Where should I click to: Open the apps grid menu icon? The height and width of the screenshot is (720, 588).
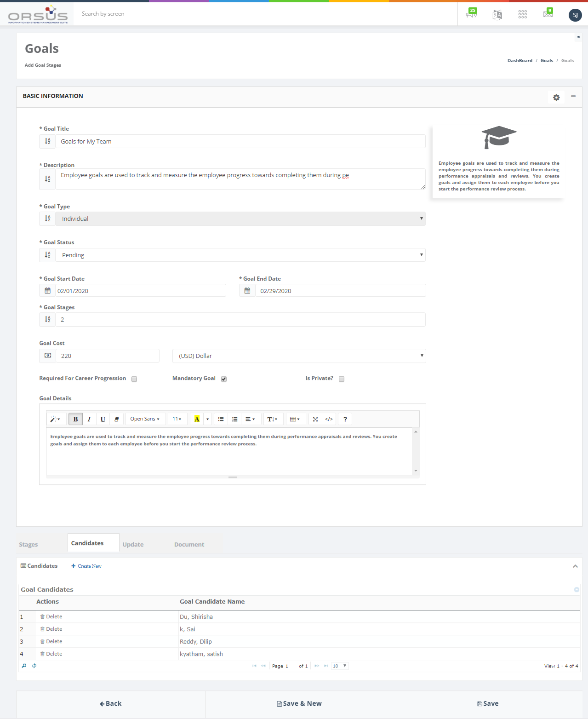523,15
